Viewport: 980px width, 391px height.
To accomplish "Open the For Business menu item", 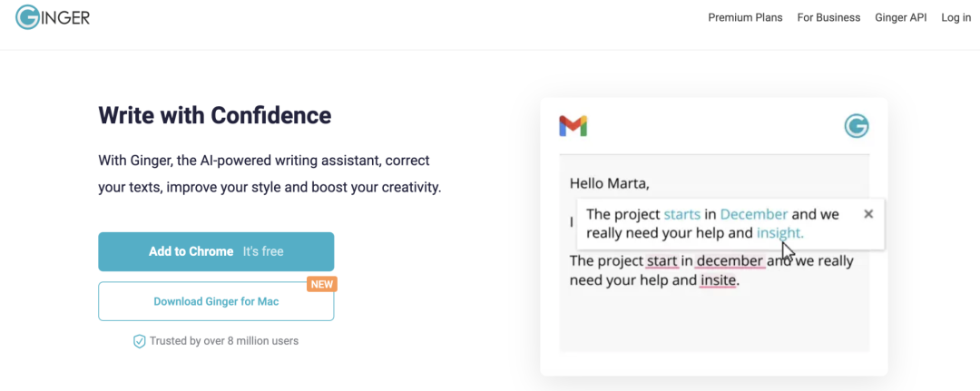I will pyautogui.click(x=828, y=17).
